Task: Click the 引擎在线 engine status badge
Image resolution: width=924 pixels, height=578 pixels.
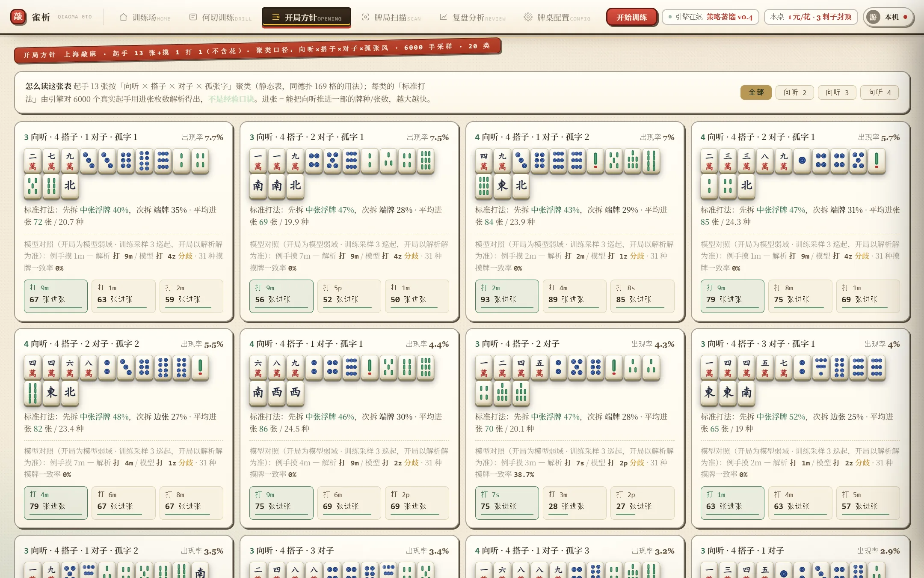Action: coord(710,17)
